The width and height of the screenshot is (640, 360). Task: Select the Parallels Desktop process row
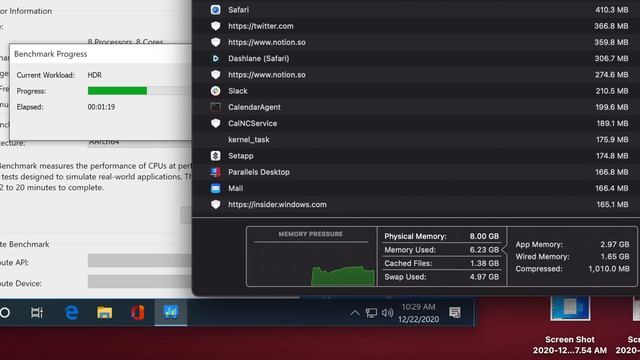coord(416,172)
